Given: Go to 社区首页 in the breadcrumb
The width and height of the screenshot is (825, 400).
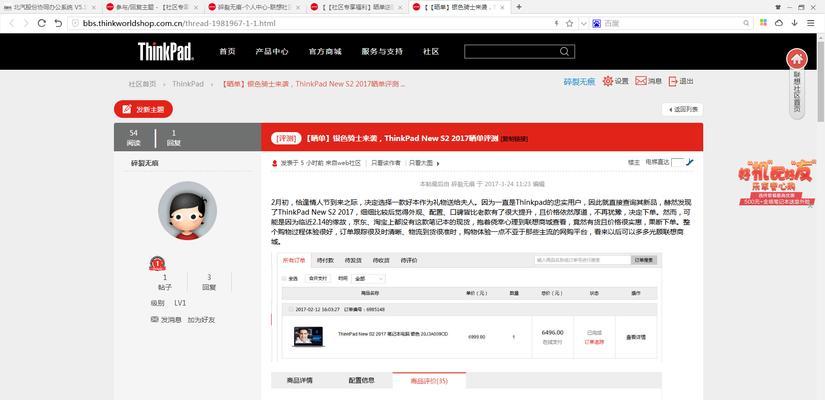Looking at the screenshot, I should (x=142, y=84).
